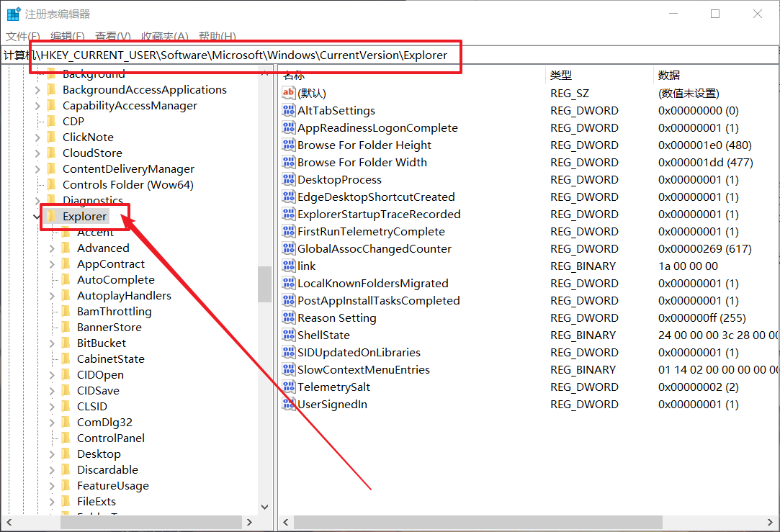Expand the ContentDeliveryManager key
The height and width of the screenshot is (532, 780).
click(x=37, y=169)
